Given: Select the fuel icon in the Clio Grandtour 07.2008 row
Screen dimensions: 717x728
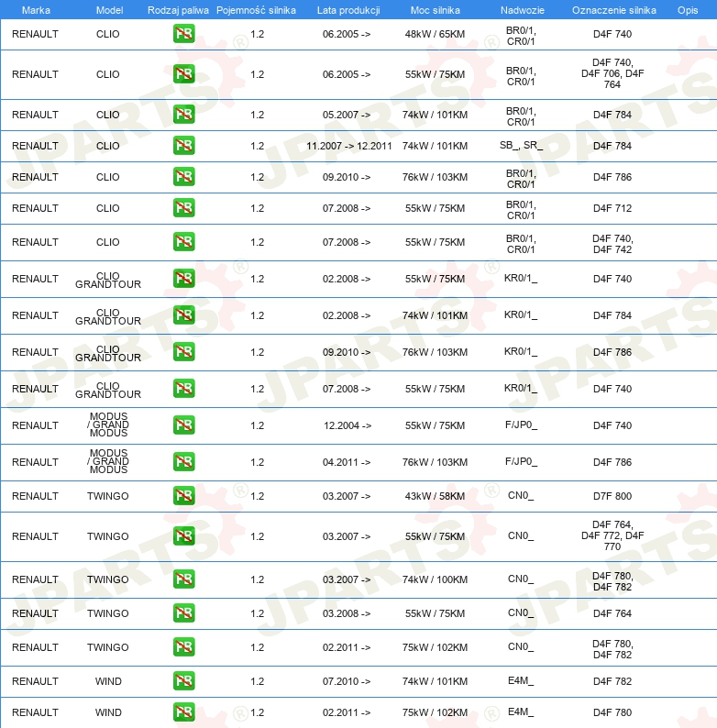Looking at the screenshot, I should pyautogui.click(x=184, y=388).
